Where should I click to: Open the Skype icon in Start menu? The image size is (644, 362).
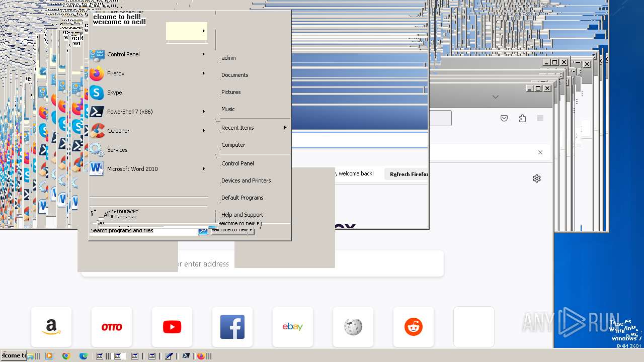[x=97, y=93]
